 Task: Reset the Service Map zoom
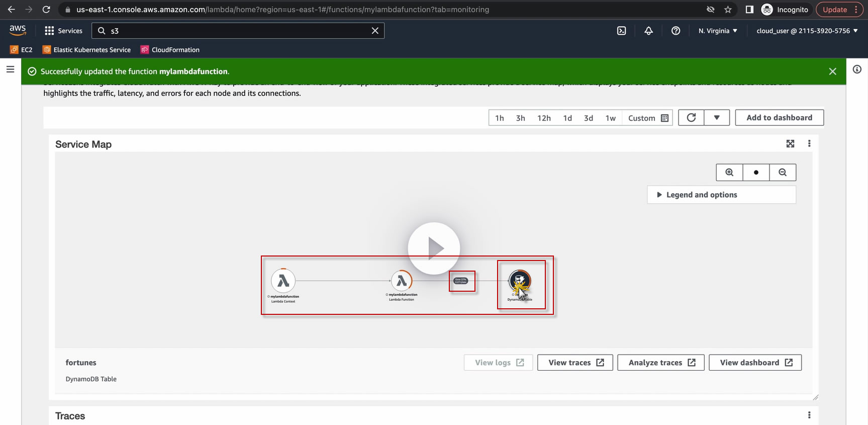click(x=756, y=173)
